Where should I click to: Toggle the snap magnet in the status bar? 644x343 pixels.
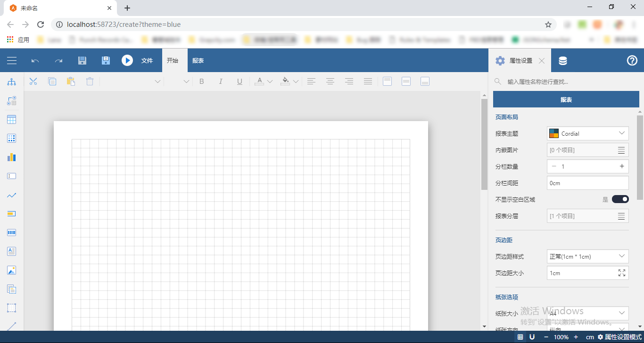[532, 337]
